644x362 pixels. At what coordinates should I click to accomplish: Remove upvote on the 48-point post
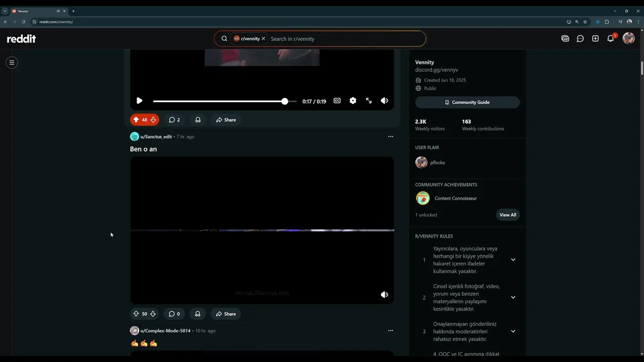pos(136,120)
